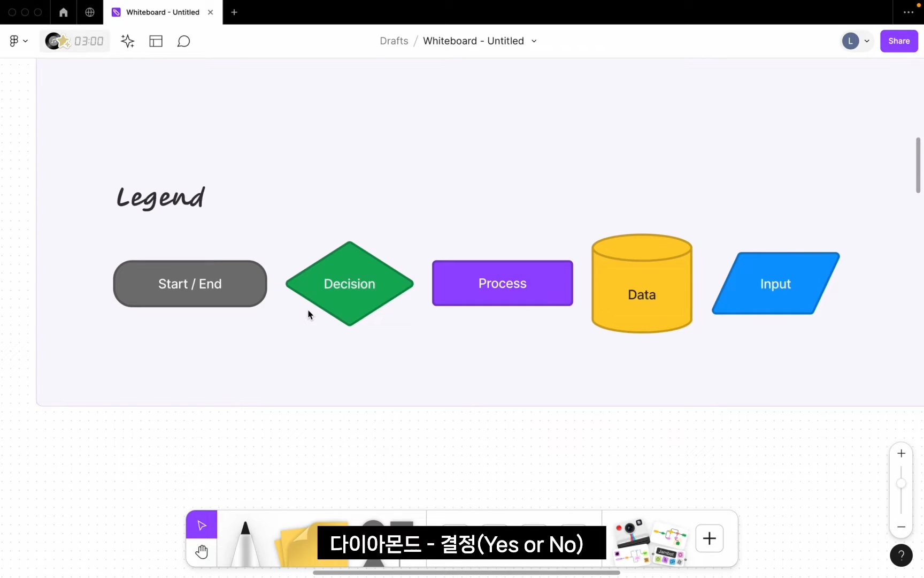Click the toolbar plus more button
Image resolution: width=924 pixels, height=578 pixels.
click(x=710, y=538)
